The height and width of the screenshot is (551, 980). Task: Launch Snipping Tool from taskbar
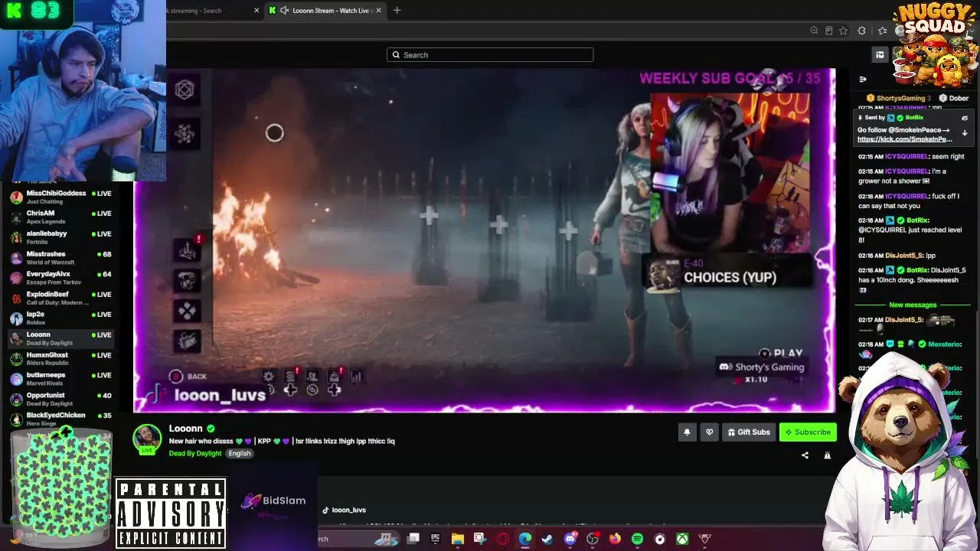[x=480, y=539]
